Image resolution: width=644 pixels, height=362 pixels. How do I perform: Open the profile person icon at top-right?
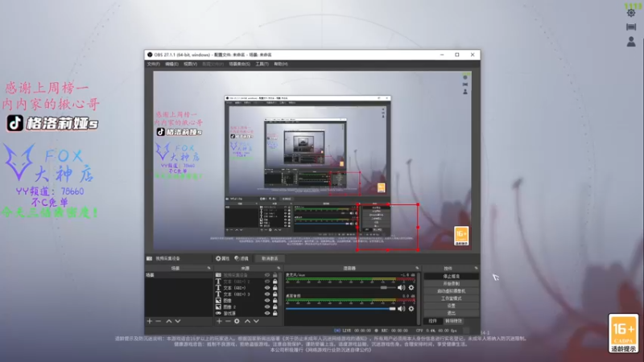pos(631,42)
